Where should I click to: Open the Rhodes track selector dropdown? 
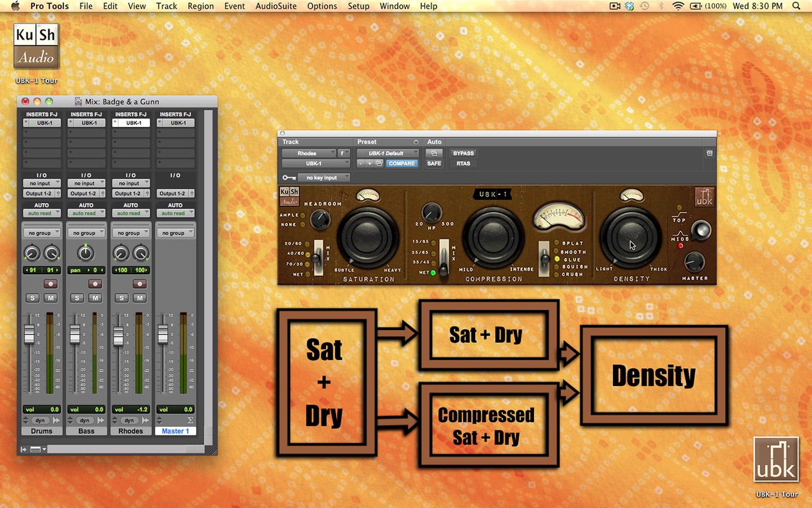(x=309, y=153)
